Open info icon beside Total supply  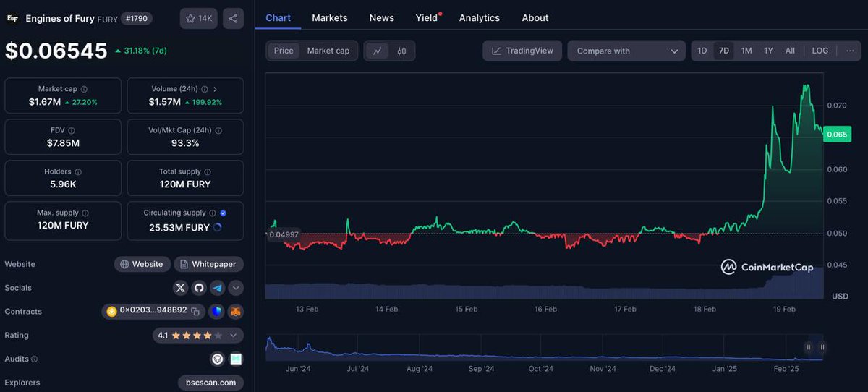tap(208, 171)
